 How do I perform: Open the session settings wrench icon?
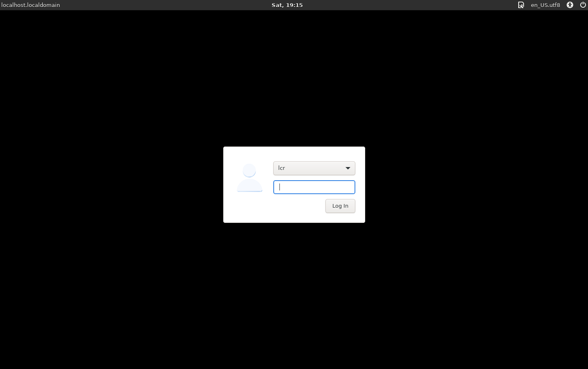521,5
